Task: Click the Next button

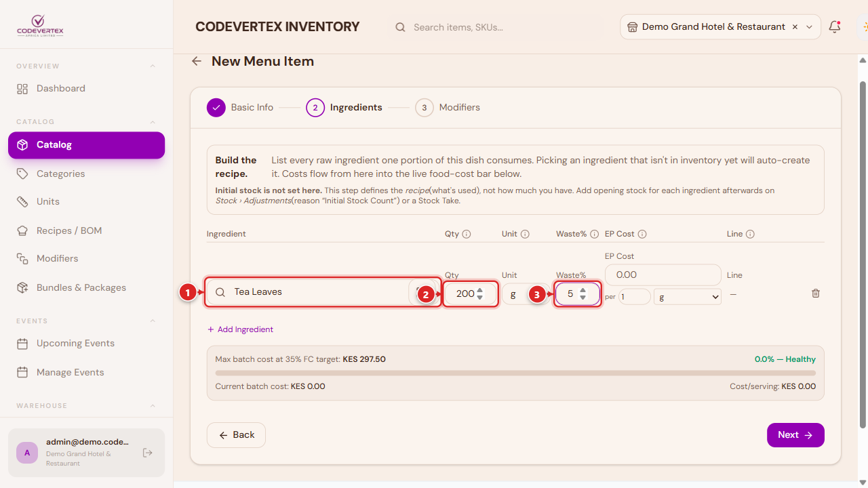Action: pyautogui.click(x=795, y=435)
